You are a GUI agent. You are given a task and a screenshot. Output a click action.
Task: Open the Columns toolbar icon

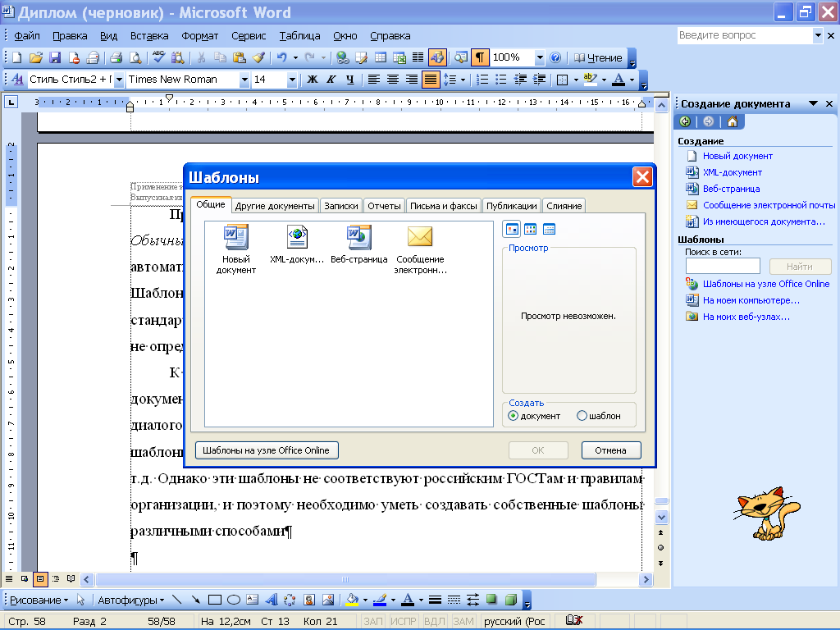click(418, 57)
